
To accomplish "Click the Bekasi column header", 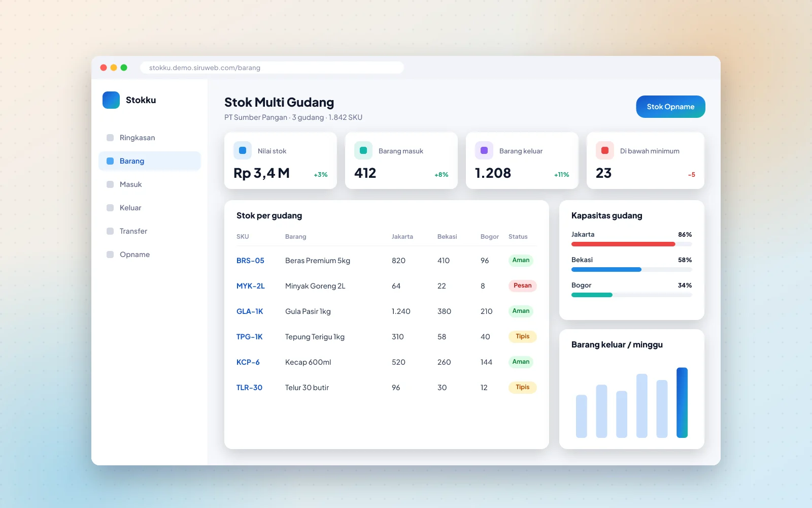I will click(447, 237).
